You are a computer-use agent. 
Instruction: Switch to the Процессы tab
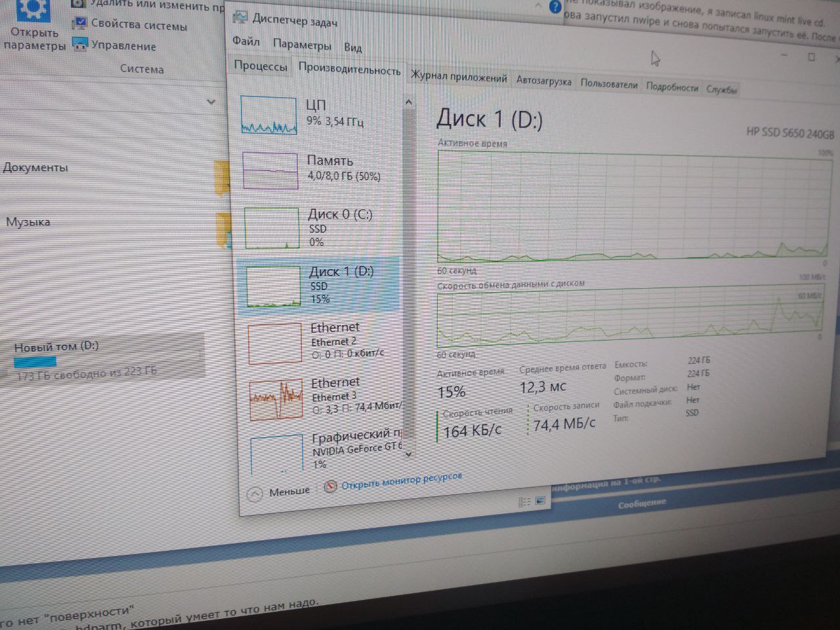click(x=261, y=66)
